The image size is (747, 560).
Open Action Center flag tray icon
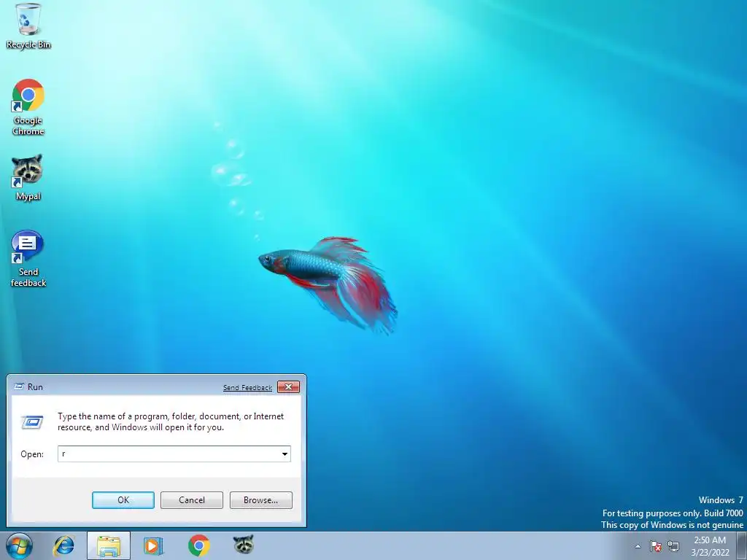656,546
